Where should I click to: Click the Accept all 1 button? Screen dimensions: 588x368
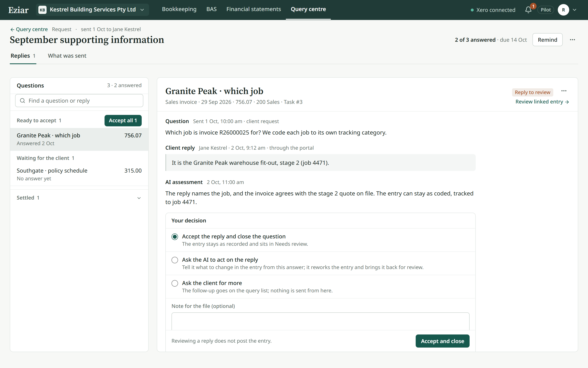[123, 120]
